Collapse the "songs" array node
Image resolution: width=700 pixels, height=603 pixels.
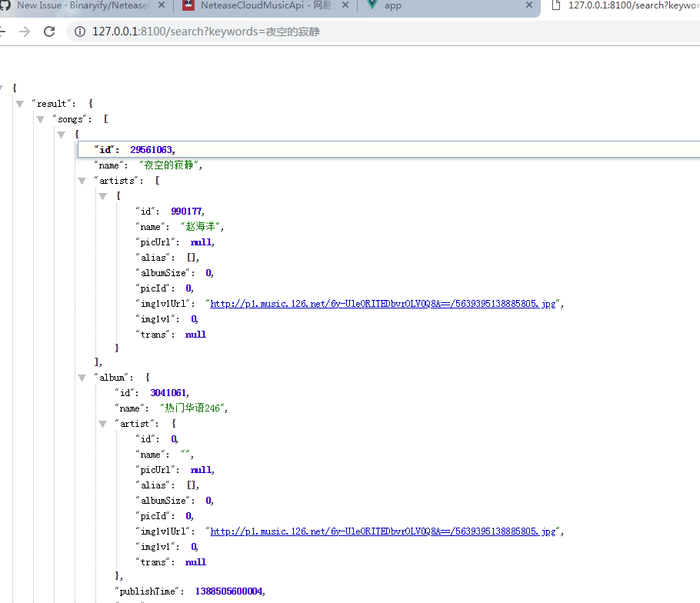pos(41,119)
